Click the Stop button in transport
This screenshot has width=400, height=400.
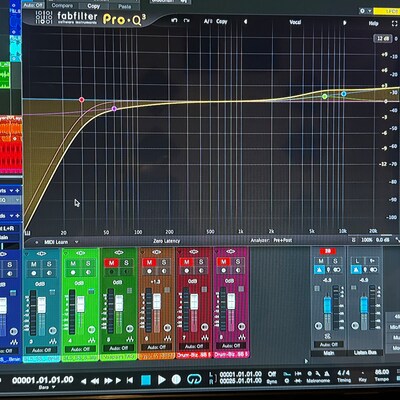pos(146,380)
